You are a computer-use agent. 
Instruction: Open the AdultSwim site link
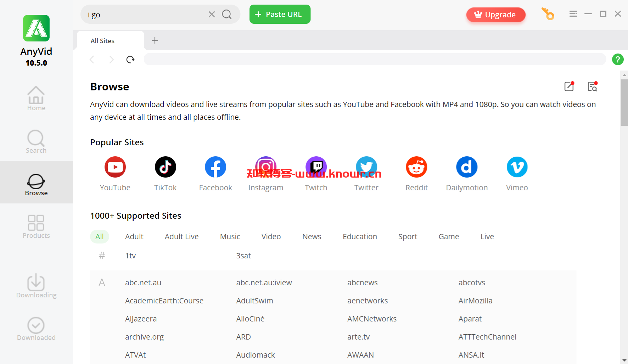[254, 301]
